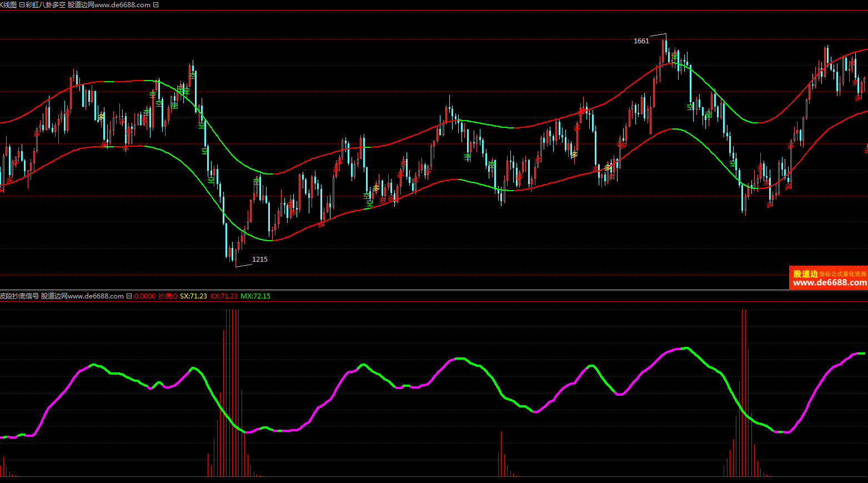Screen dimensions: 868x483
Task: Open the www.de6688.com text in the top header
Action: [122, 5]
